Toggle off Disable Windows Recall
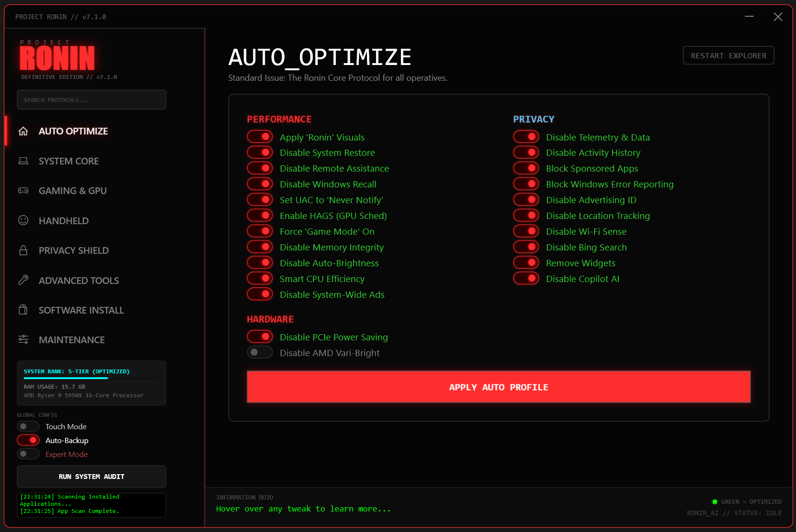 click(260, 184)
